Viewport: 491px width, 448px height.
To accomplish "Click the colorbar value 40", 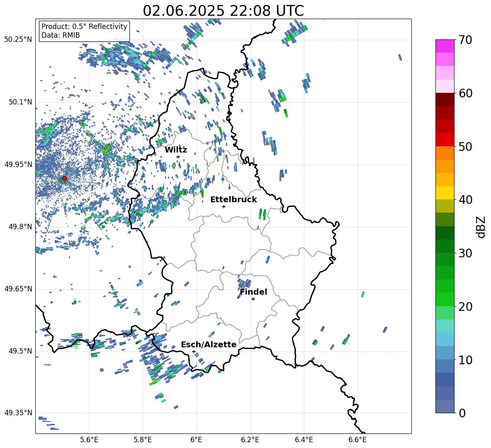I will [465, 200].
